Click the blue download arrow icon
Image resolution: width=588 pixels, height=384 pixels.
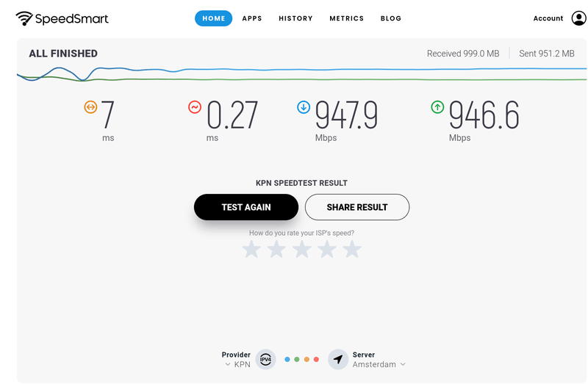(304, 107)
